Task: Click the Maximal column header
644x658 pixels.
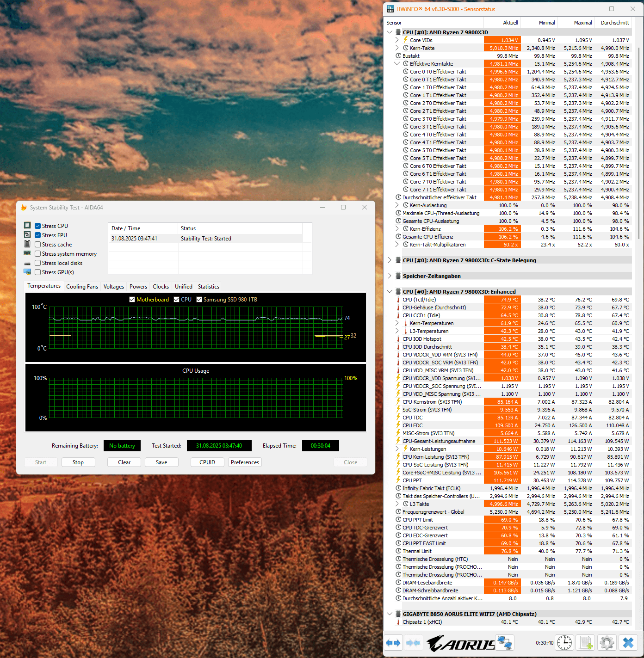Action: pos(576,23)
